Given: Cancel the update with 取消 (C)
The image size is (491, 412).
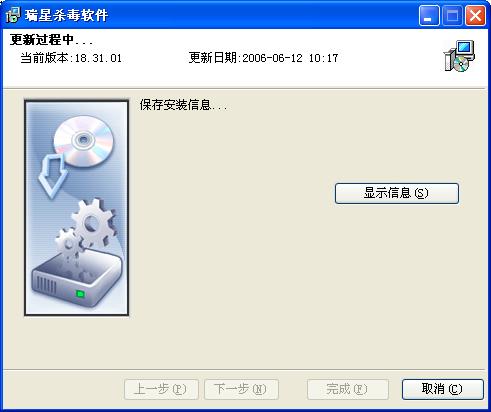Looking at the screenshot, I should coord(442,389).
